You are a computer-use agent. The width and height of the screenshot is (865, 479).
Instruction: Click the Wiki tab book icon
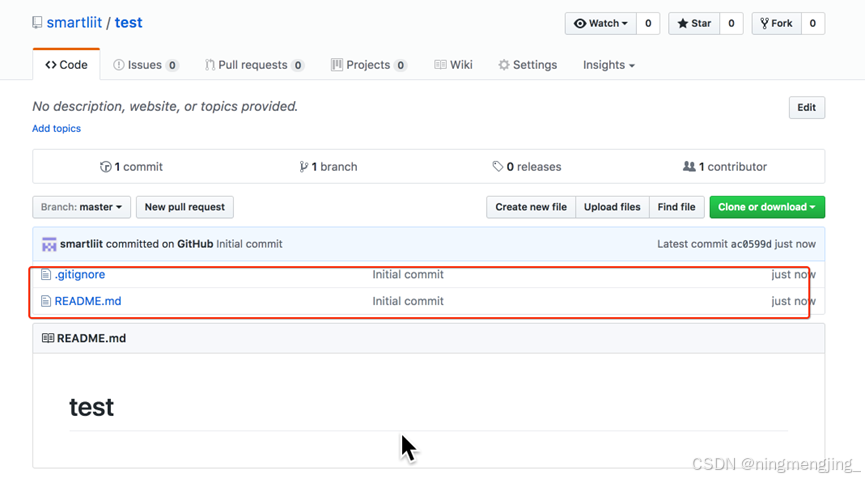click(440, 65)
